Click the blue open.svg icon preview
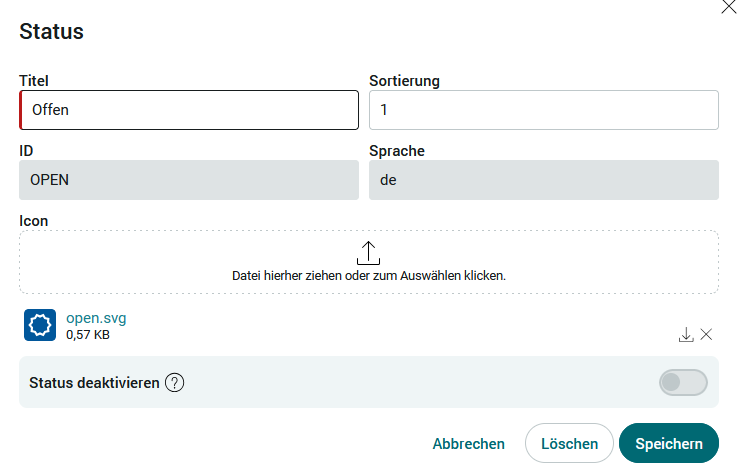 pyautogui.click(x=40, y=325)
